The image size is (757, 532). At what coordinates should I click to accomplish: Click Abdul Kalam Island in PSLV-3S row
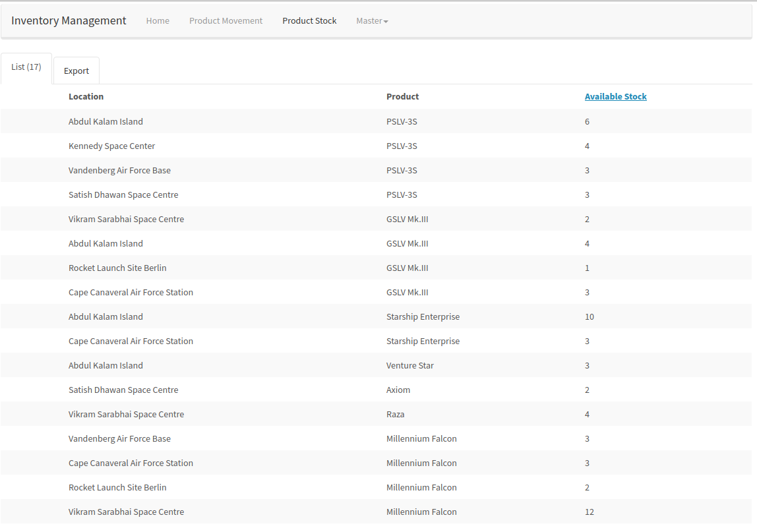106,122
